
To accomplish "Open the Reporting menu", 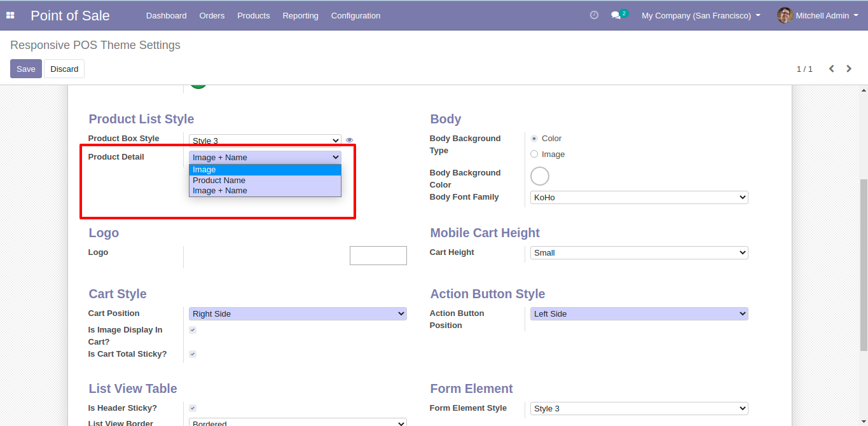I will coord(300,15).
